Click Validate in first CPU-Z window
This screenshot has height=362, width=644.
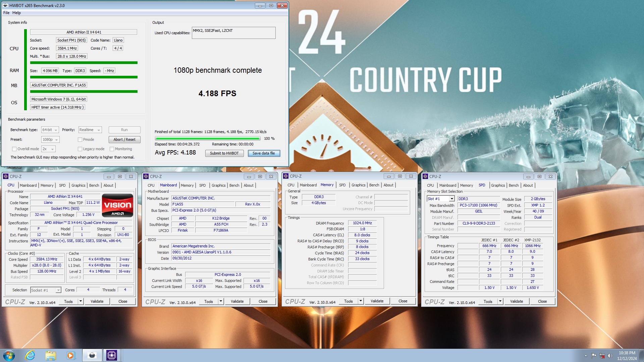click(x=97, y=301)
